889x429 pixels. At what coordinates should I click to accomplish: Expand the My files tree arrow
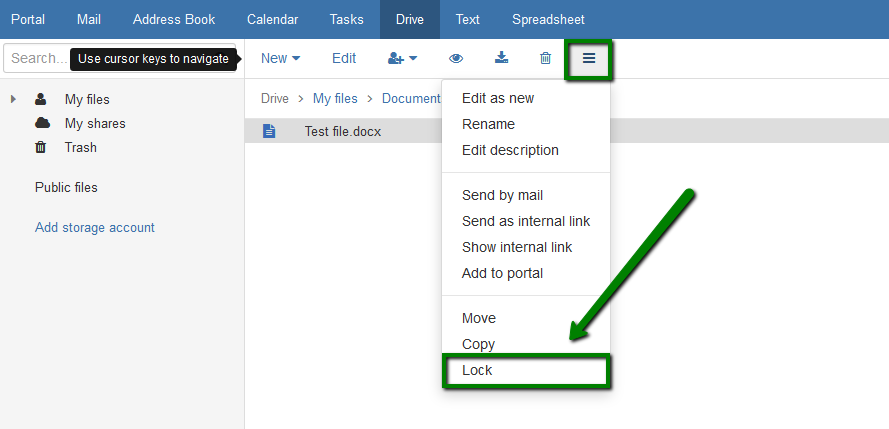click(x=14, y=99)
